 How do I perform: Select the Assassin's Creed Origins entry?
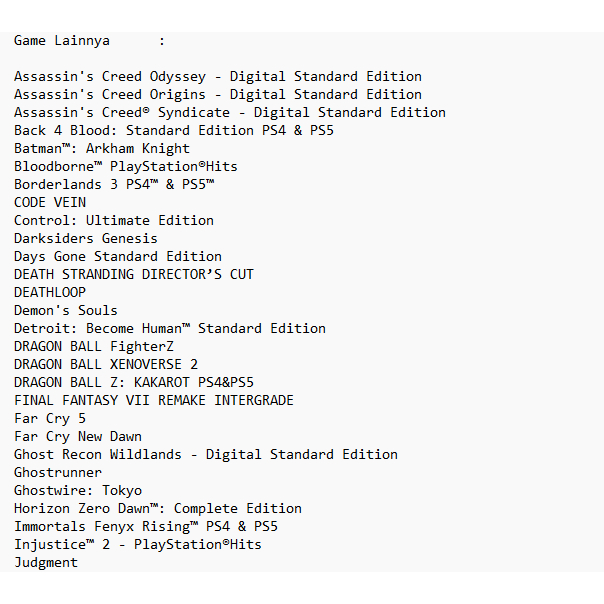tap(218, 95)
